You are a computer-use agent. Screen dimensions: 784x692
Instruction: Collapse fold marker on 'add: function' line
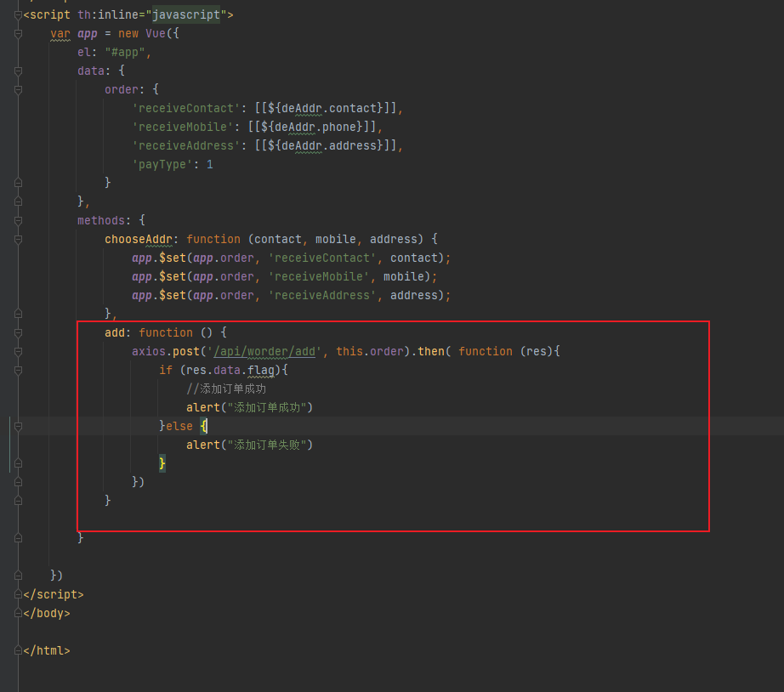pyautogui.click(x=18, y=333)
